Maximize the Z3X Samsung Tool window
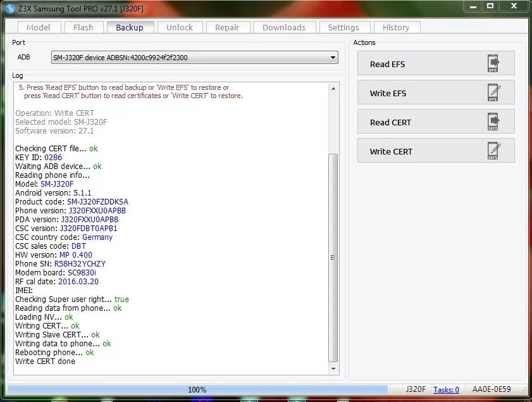The image size is (532, 402). tap(490, 6)
